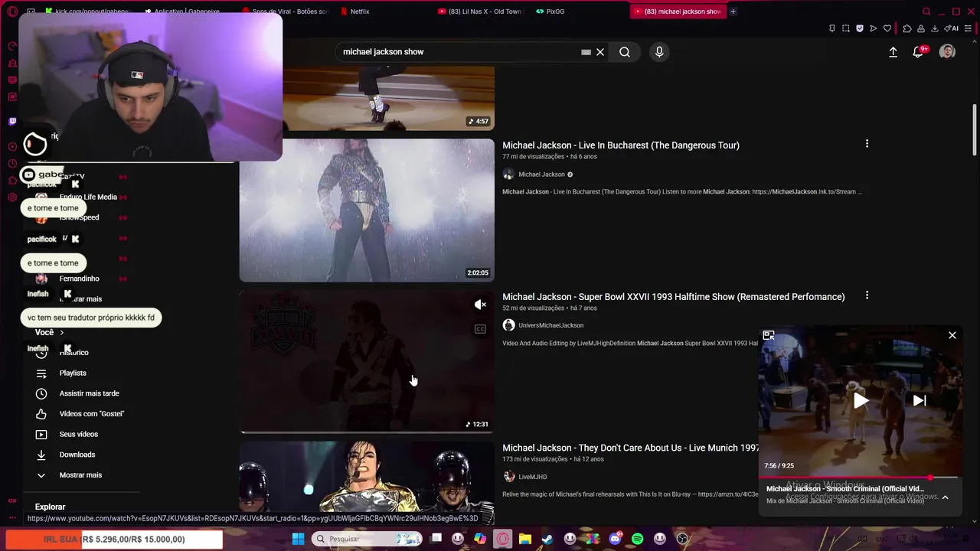Open OBS Studio from the taskbar
Image resolution: width=980 pixels, height=551 pixels.
pos(682,539)
